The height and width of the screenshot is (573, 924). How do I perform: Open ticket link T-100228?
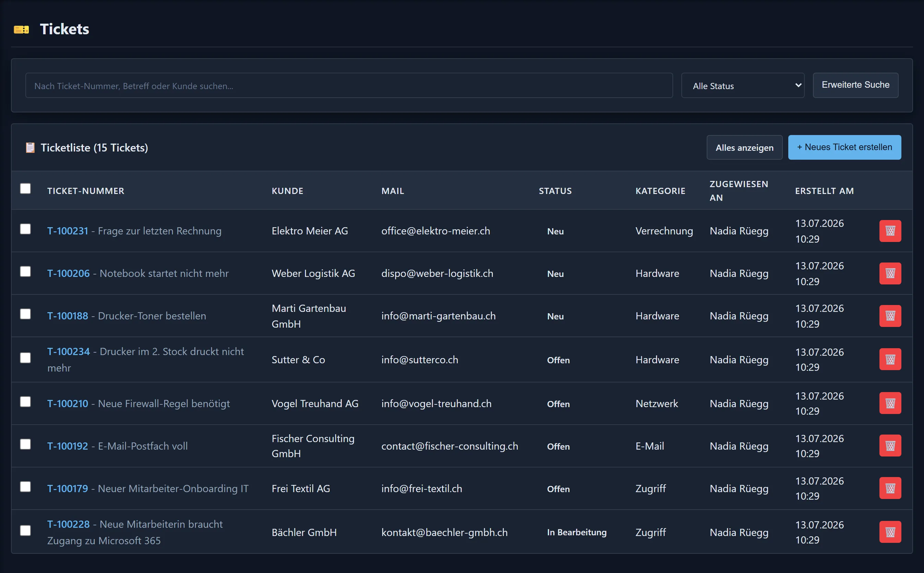click(68, 524)
